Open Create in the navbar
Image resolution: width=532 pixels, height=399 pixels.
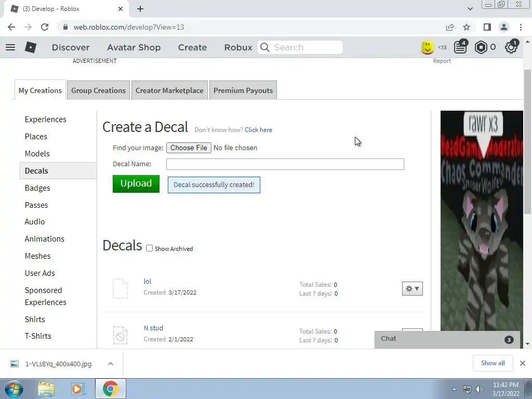(192, 47)
